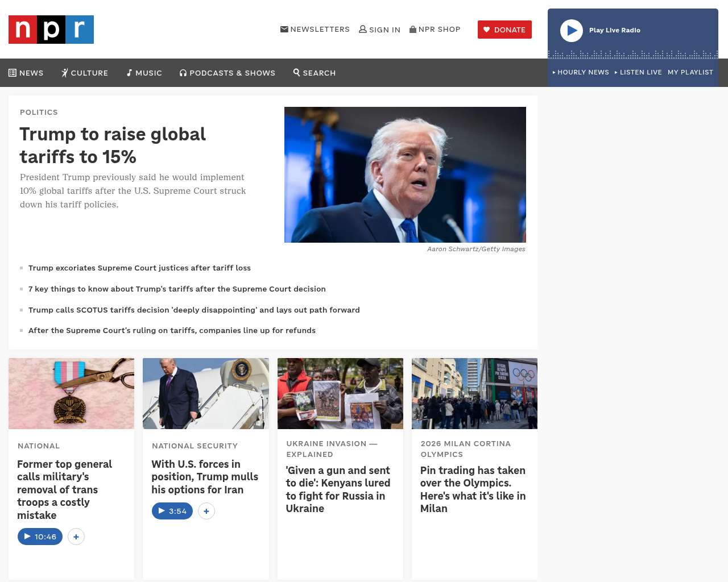The height and width of the screenshot is (582, 728).
Task: Open My Playlist
Action: point(690,72)
